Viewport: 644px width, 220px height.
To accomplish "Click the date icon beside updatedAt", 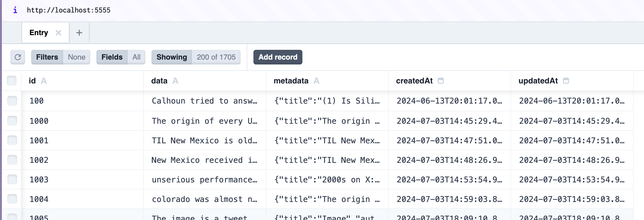I will point(566,81).
